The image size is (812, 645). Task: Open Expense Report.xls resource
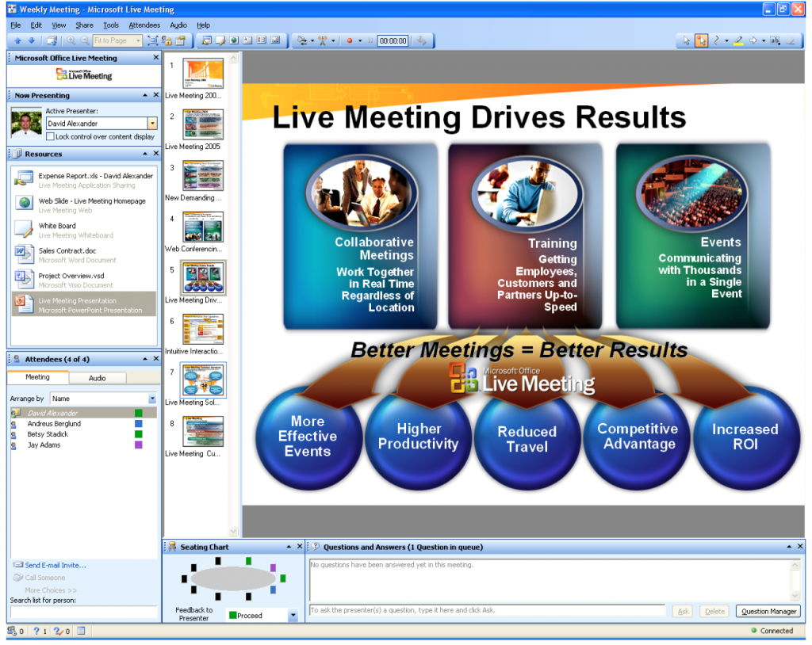click(84, 180)
